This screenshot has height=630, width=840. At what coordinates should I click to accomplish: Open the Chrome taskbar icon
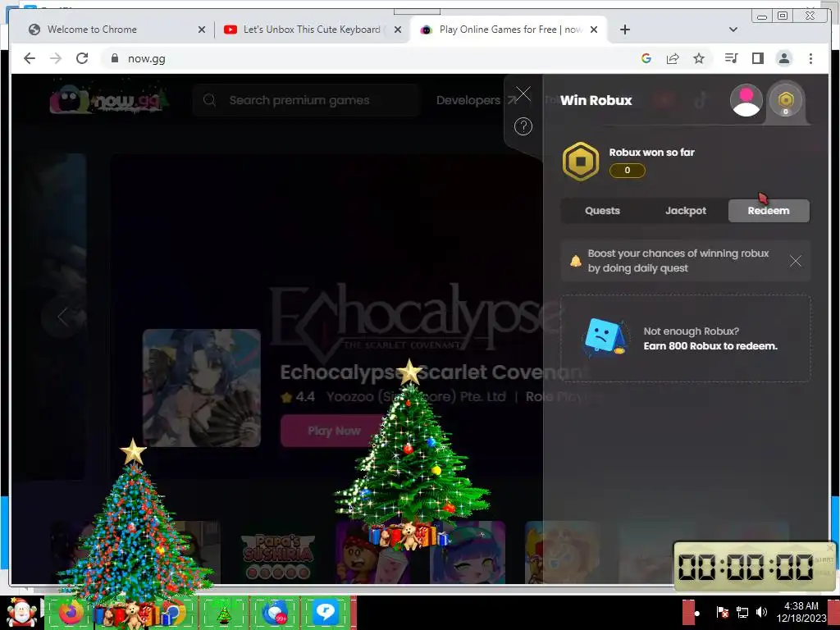[x=172, y=612]
